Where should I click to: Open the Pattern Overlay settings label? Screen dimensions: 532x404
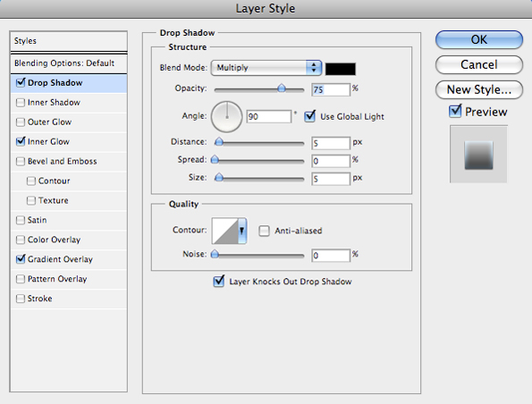pyautogui.click(x=57, y=279)
